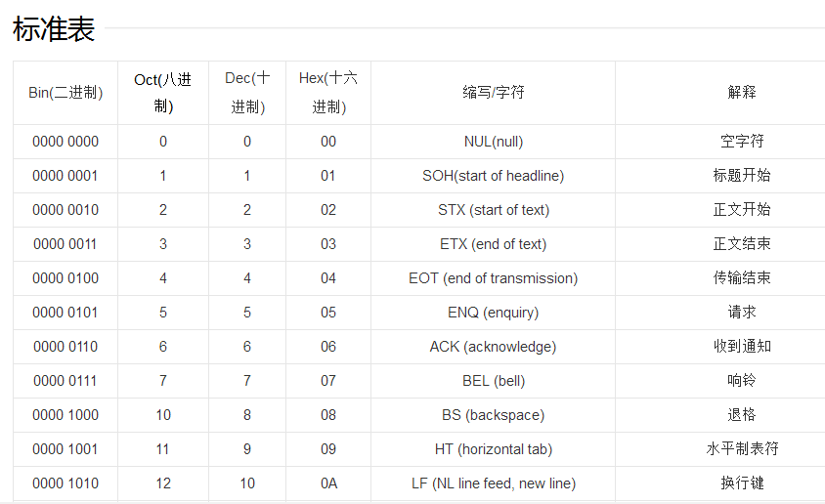
Task: Click ACK (acknowledge) cell
Action: pyautogui.click(x=494, y=347)
